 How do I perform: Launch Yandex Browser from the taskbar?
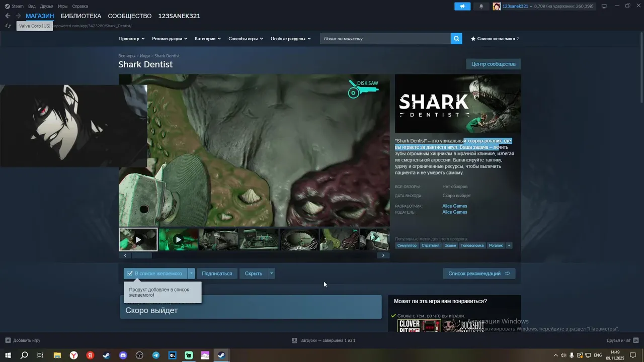coord(74,355)
